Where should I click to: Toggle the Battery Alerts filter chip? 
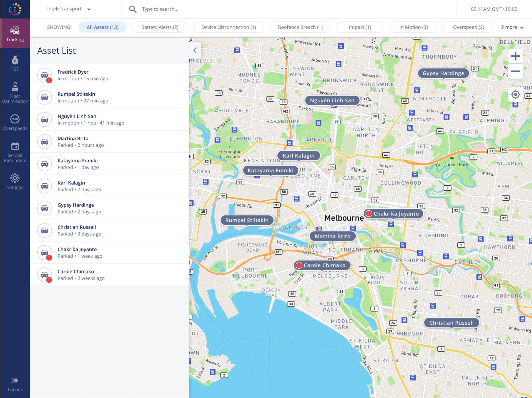click(160, 27)
